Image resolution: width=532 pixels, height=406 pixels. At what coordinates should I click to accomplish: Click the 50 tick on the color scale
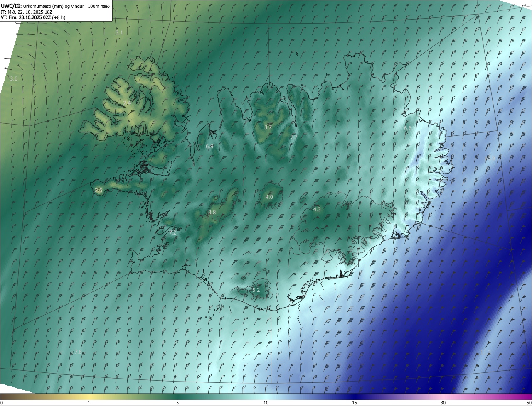pos(529,403)
